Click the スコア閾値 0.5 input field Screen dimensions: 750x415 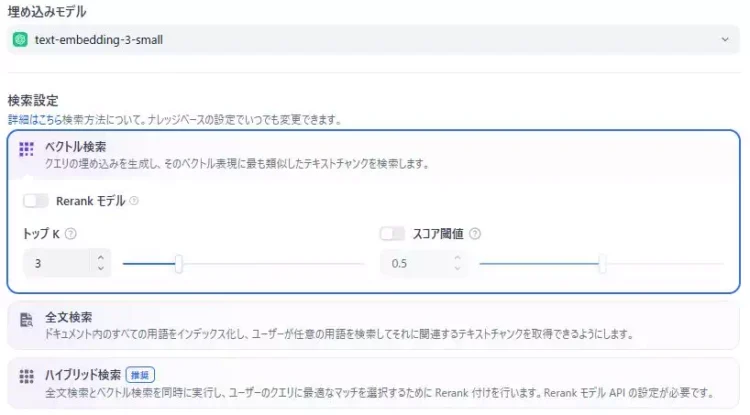click(415, 263)
